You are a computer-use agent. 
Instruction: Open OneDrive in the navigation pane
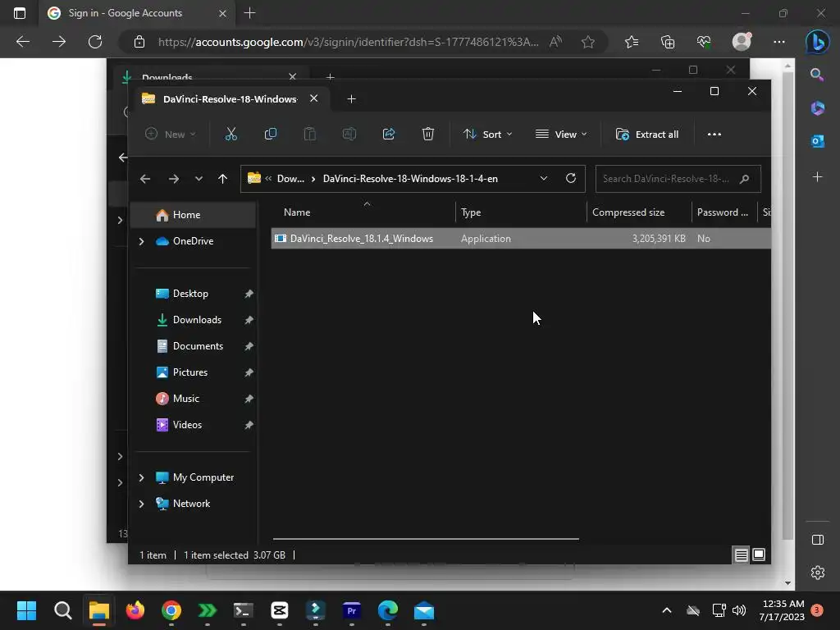[x=193, y=241]
